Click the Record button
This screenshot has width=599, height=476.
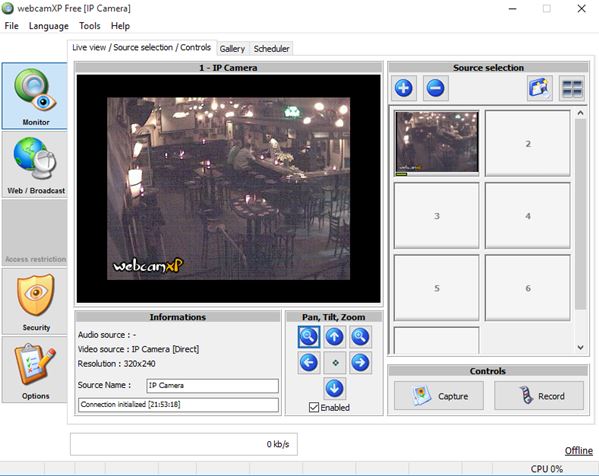coord(539,396)
